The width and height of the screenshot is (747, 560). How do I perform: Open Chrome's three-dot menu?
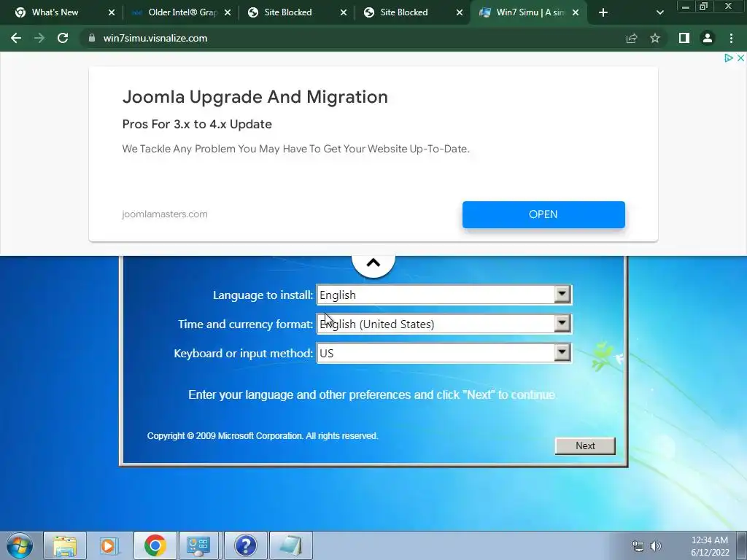731,38
